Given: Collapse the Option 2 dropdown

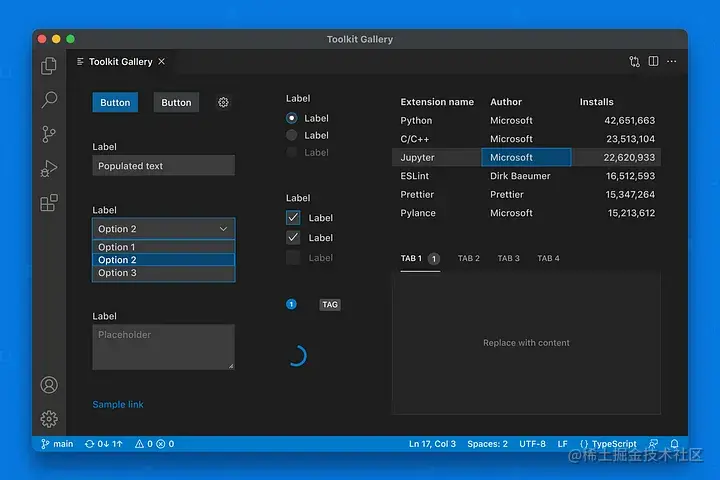Looking at the screenshot, I should (x=163, y=229).
